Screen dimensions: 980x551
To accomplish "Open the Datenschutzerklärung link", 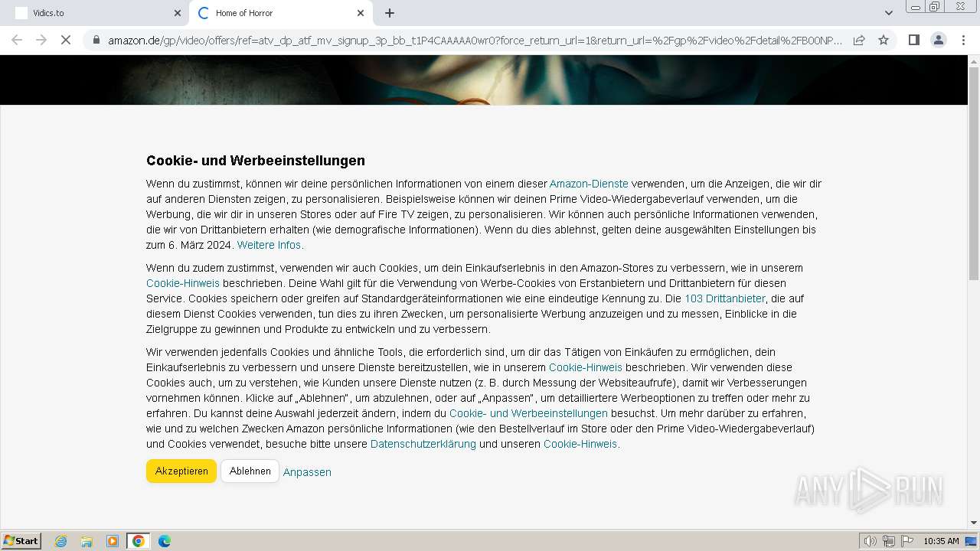I will (x=423, y=444).
